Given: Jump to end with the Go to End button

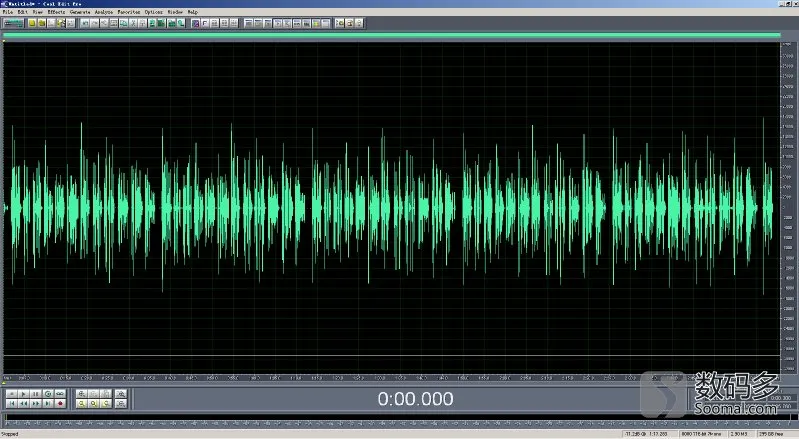Looking at the screenshot, I should pyautogui.click(x=48, y=403).
